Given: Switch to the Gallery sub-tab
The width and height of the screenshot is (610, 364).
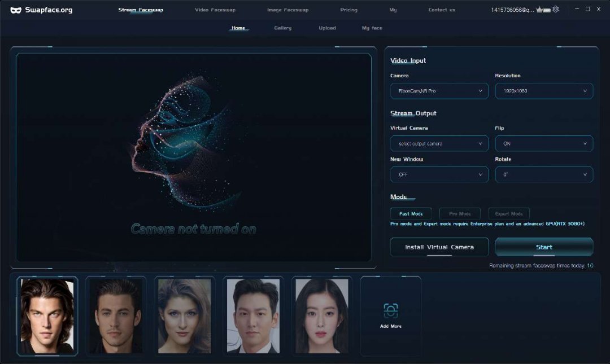Looking at the screenshot, I should click(x=282, y=28).
